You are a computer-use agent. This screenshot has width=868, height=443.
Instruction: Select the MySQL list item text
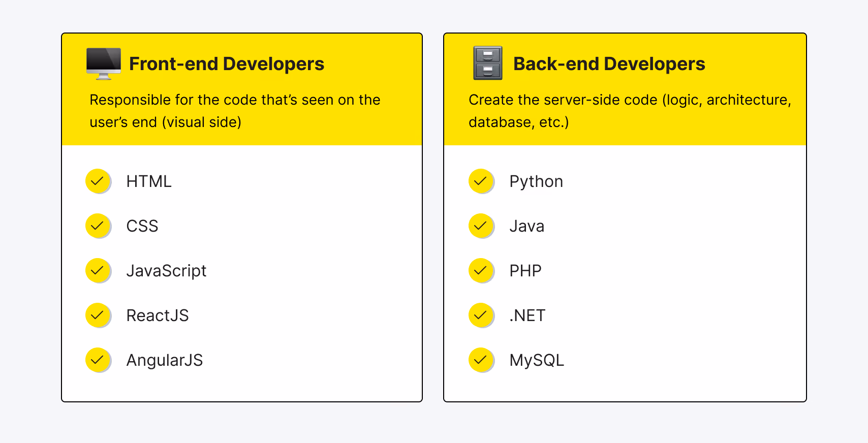point(537,361)
